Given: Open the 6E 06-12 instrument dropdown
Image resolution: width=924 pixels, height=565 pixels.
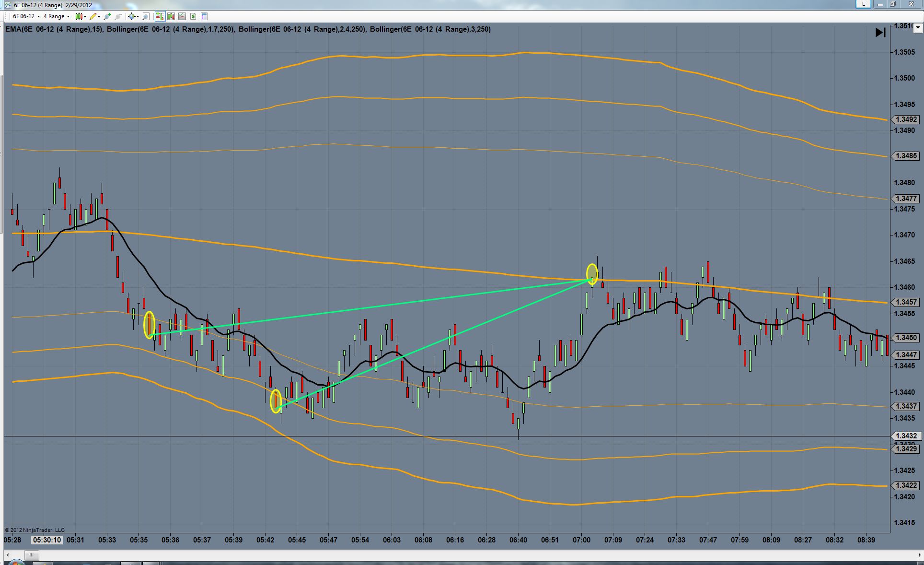Looking at the screenshot, I should point(26,16).
